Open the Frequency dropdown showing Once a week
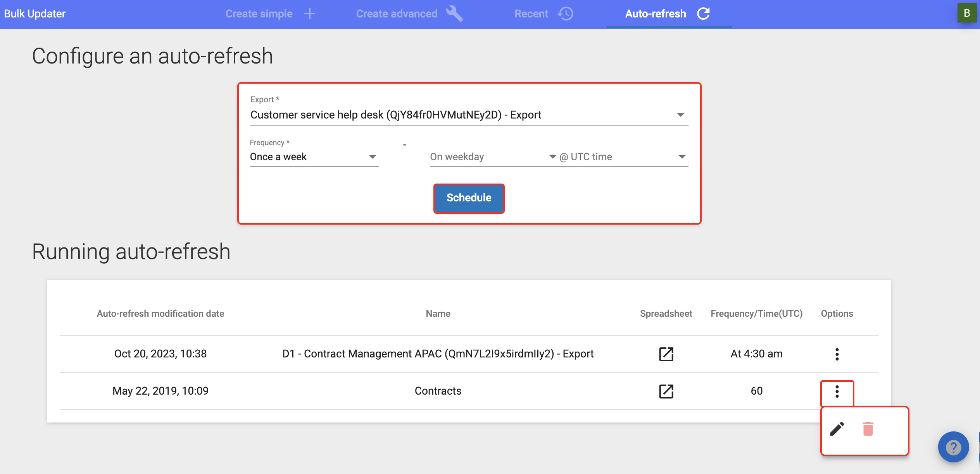This screenshot has height=474, width=980. 314,157
